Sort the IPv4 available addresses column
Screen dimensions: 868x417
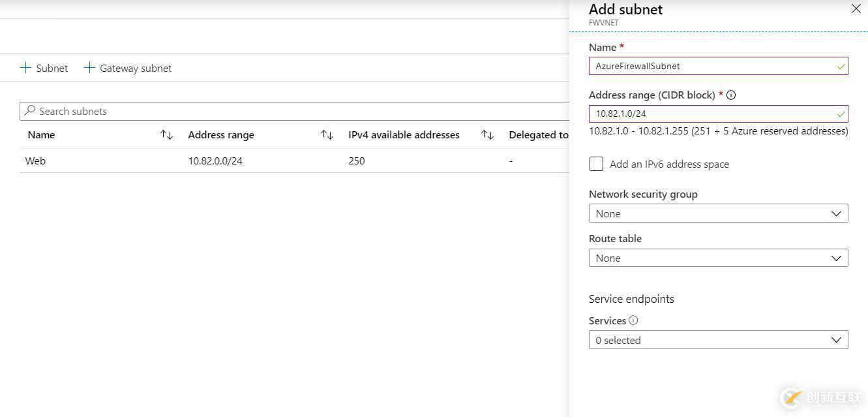(487, 134)
